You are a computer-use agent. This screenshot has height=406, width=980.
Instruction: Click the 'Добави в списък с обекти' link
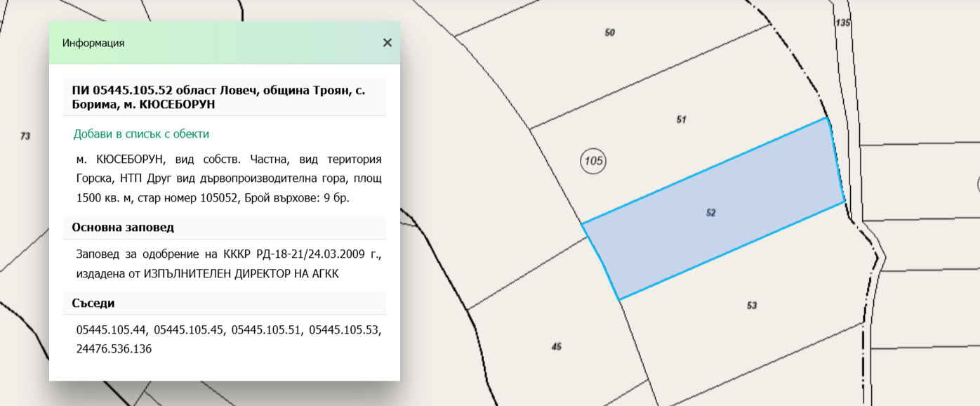coord(141,134)
